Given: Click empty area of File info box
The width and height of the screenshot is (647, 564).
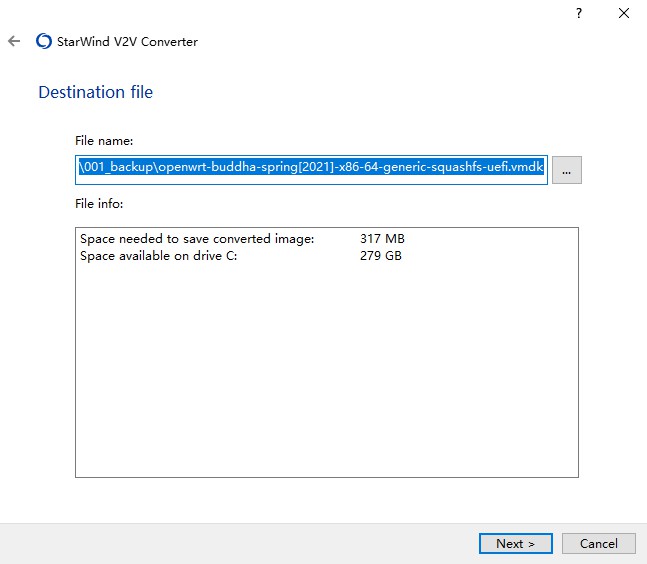Looking at the screenshot, I should [326, 380].
